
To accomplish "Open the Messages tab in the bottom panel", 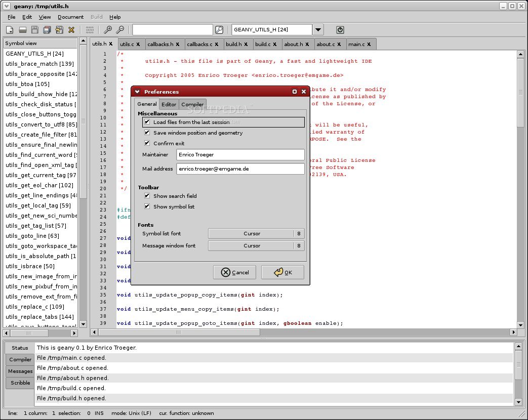I will (x=20, y=371).
